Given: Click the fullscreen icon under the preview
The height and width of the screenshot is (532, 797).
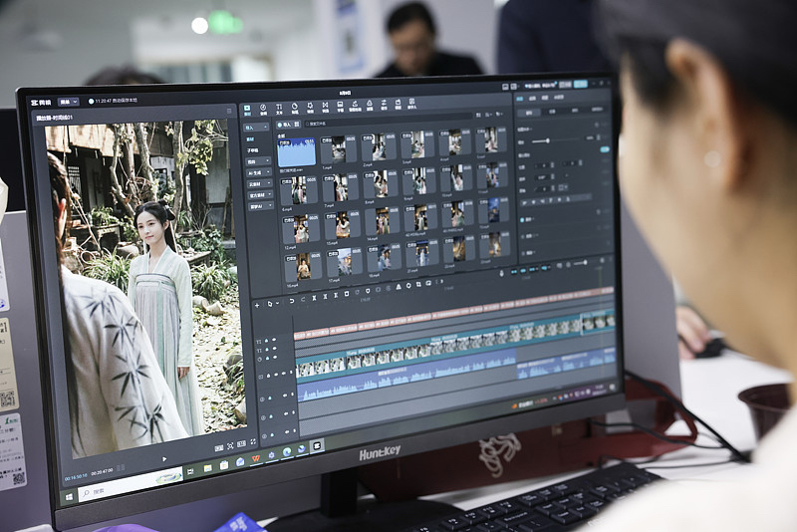Looking at the screenshot, I should (254, 442).
